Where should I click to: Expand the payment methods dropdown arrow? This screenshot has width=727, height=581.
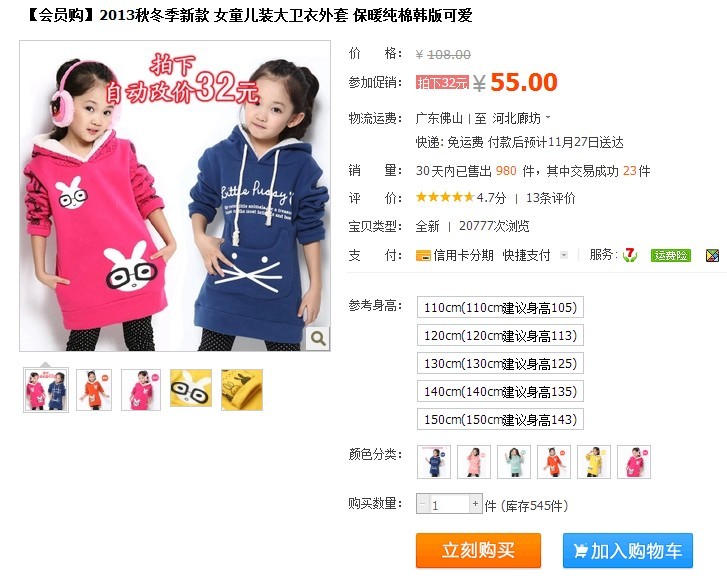[x=564, y=255]
